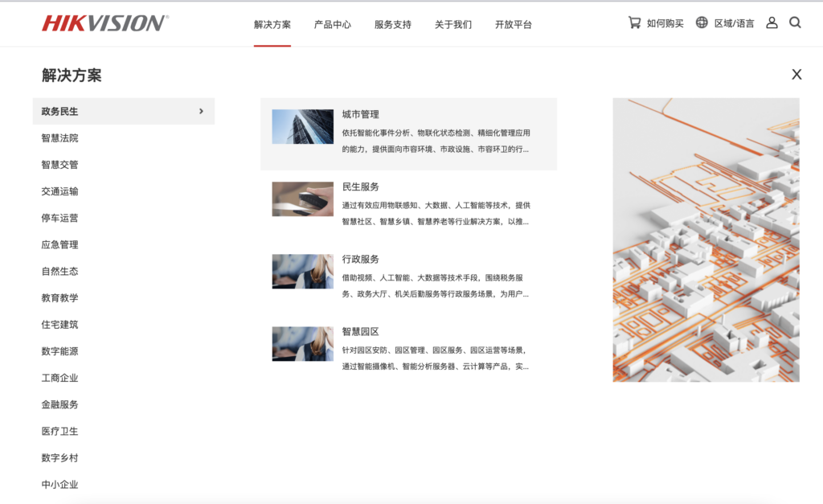Select 教育教学 category
823x504 pixels.
(x=59, y=298)
